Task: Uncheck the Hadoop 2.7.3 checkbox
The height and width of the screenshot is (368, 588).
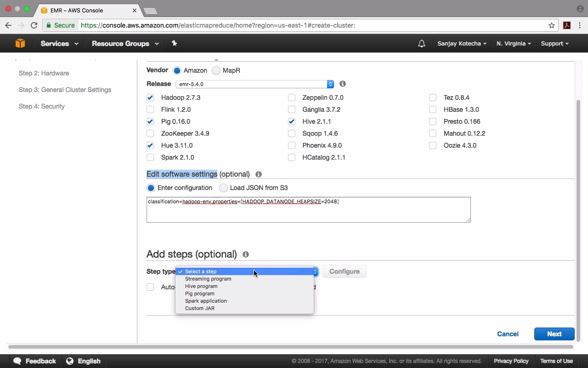Action: click(150, 98)
